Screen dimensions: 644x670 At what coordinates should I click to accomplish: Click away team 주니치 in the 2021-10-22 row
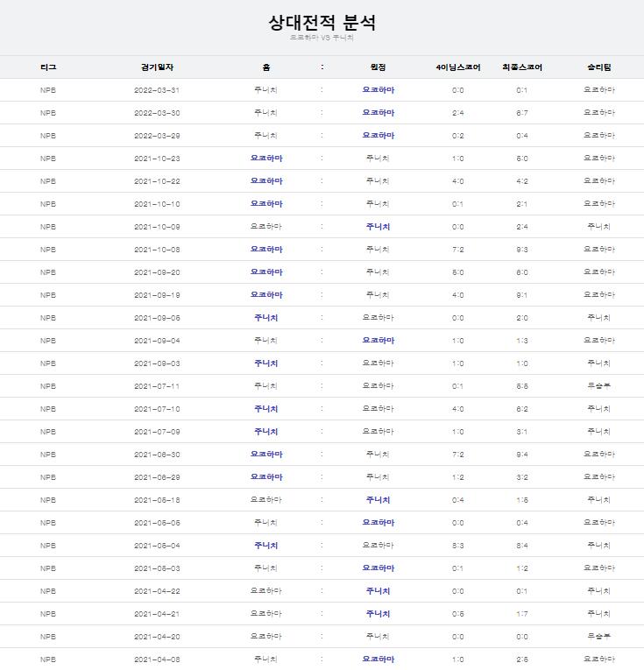pyautogui.click(x=378, y=181)
